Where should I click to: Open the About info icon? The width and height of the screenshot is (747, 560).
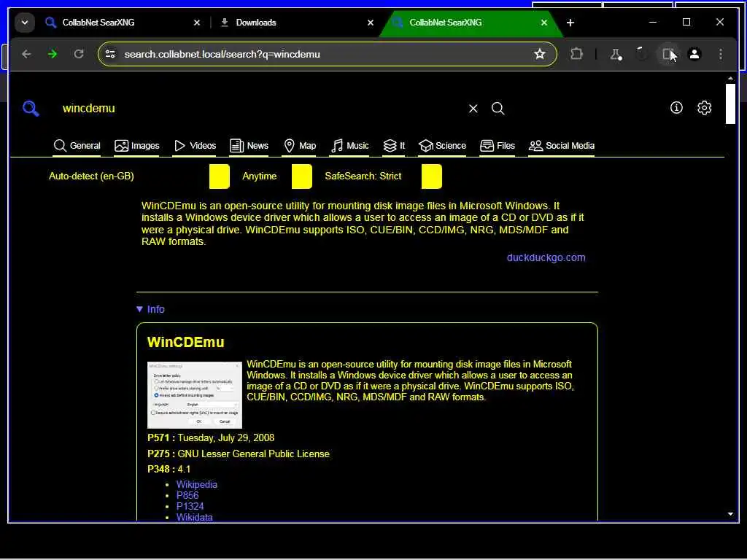(676, 108)
